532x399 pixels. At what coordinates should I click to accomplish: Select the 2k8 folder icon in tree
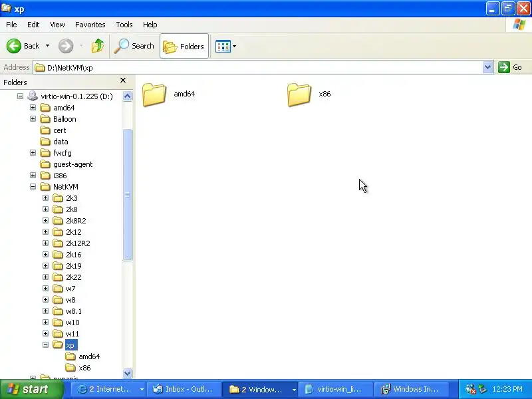58,209
